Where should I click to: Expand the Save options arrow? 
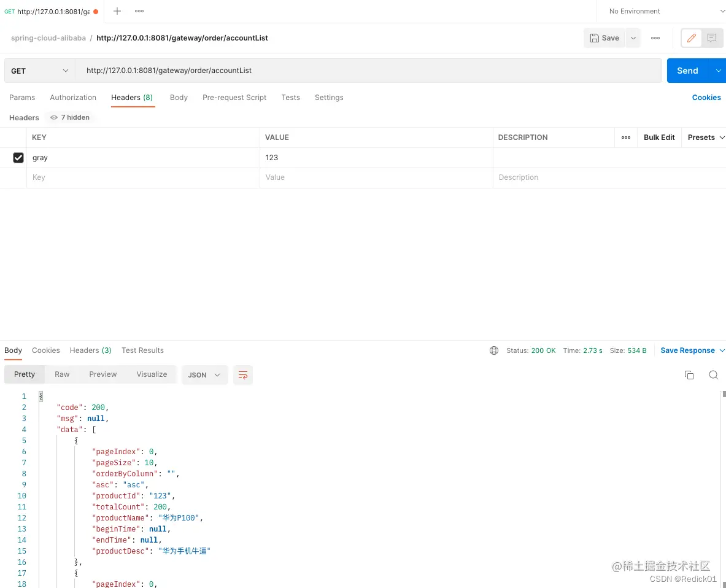(x=633, y=38)
